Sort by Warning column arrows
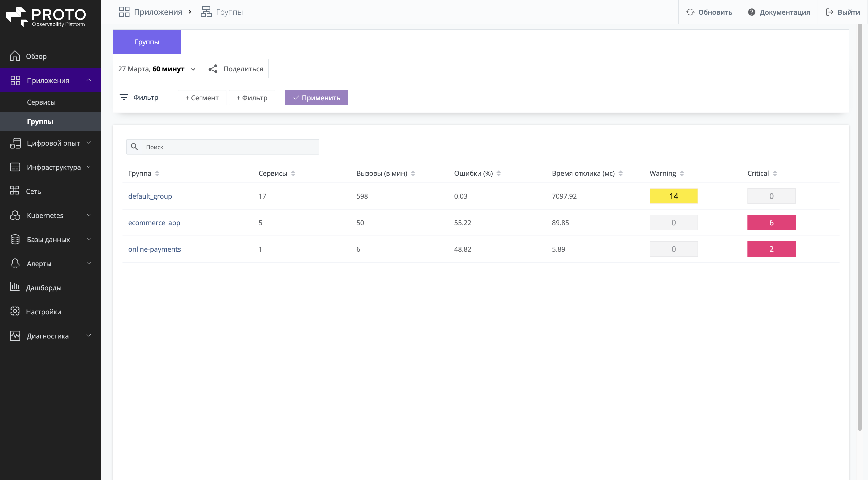Screen dimensions: 868x480 pos(682,173)
